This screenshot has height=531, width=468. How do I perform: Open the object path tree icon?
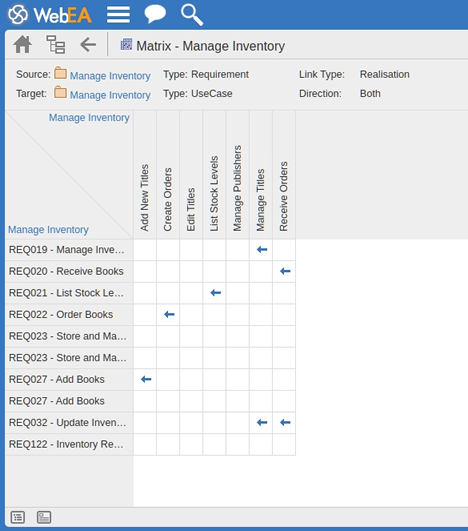(x=56, y=44)
